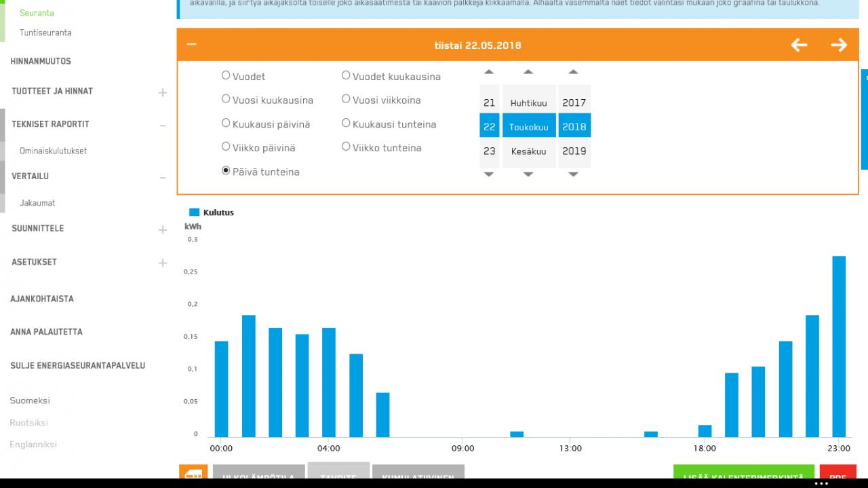
Task: Collapse the date selection panel with minus icon
Action: point(191,45)
